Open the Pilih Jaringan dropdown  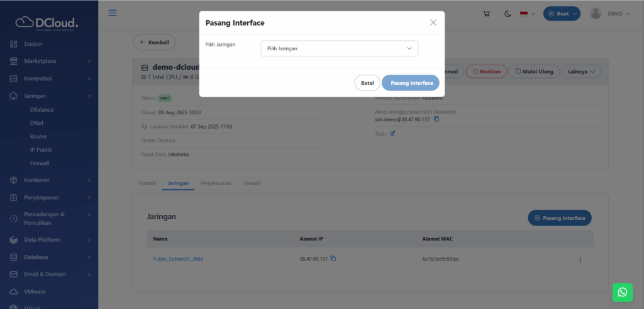point(339,48)
